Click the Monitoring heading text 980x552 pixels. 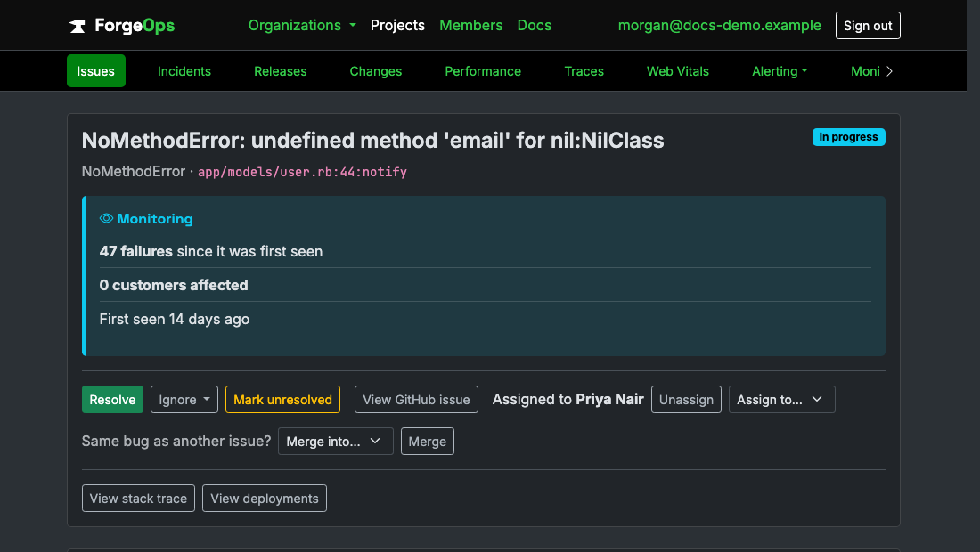click(x=155, y=218)
